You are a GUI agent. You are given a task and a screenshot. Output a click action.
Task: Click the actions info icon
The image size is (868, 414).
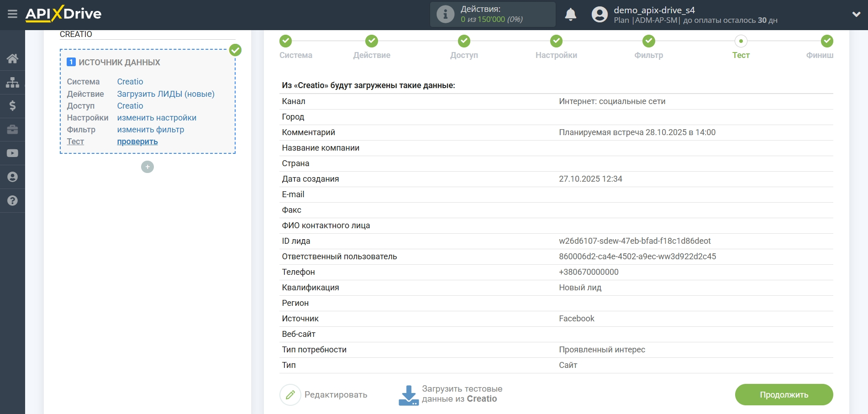coord(445,14)
